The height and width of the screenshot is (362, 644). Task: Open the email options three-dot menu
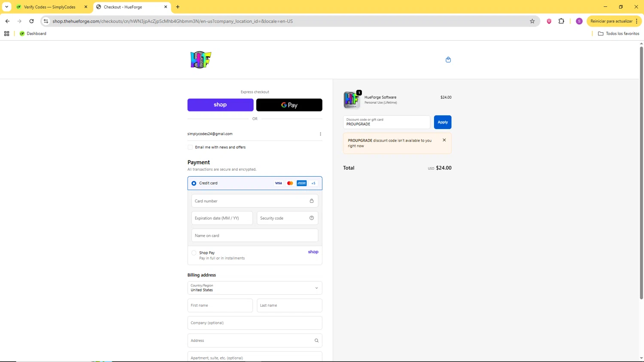pos(320,134)
